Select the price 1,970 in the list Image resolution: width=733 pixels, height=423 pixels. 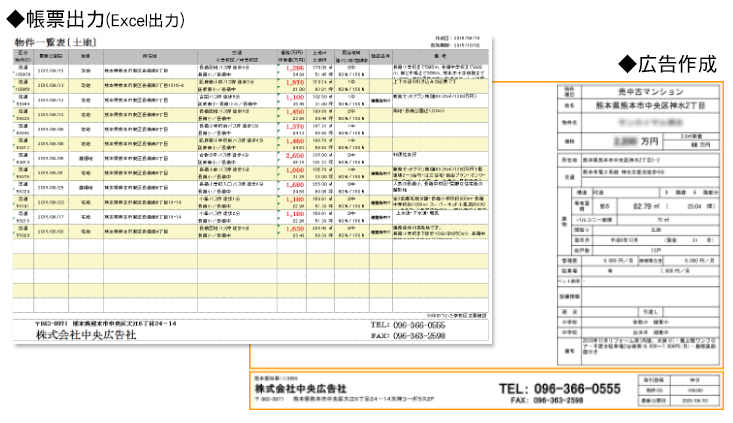tap(295, 83)
